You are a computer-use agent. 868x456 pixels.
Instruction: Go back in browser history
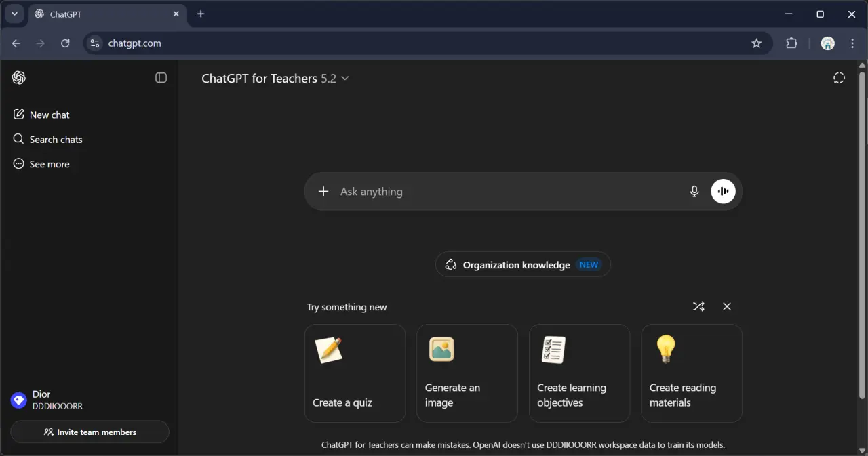(x=16, y=43)
